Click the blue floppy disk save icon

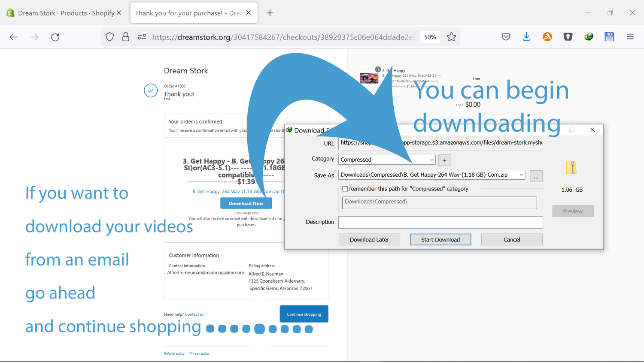[x=609, y=37]
